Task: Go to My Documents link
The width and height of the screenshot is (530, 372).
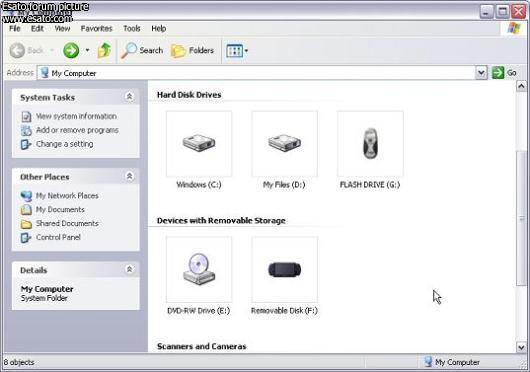Action: (x=60, y=209)
